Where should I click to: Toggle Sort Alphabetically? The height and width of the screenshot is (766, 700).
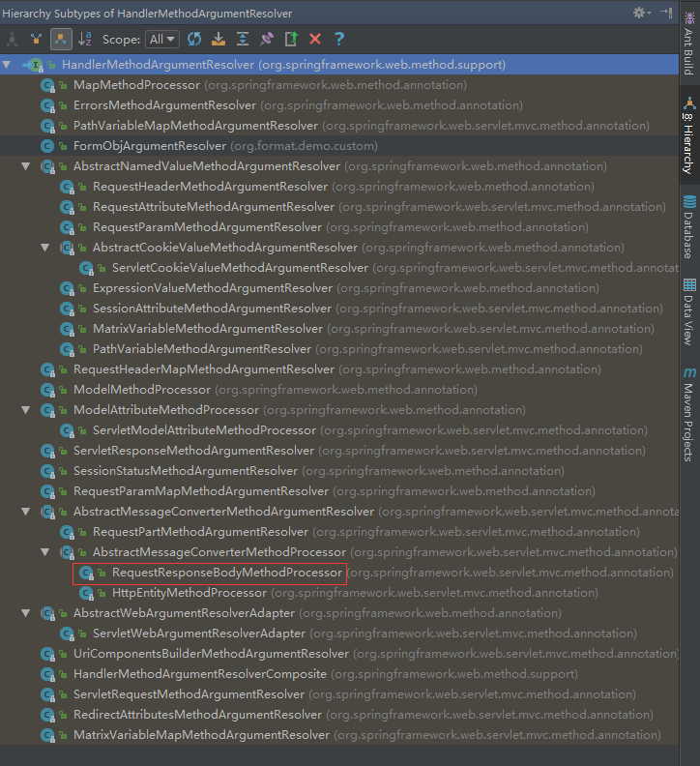[85, 39]
